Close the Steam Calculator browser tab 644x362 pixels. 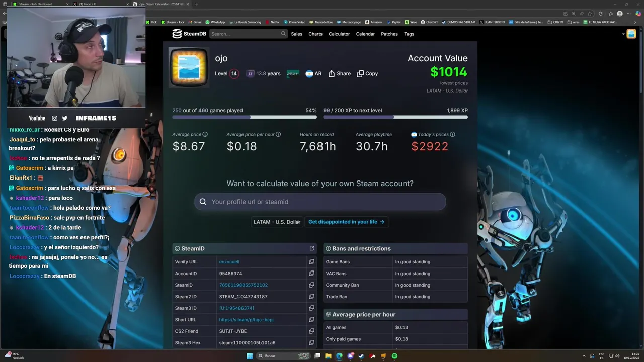click(x=188, y=4)
